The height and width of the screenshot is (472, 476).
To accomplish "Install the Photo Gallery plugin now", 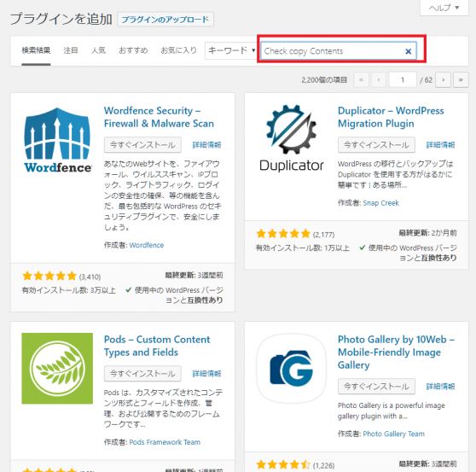I will coord(376,387).
